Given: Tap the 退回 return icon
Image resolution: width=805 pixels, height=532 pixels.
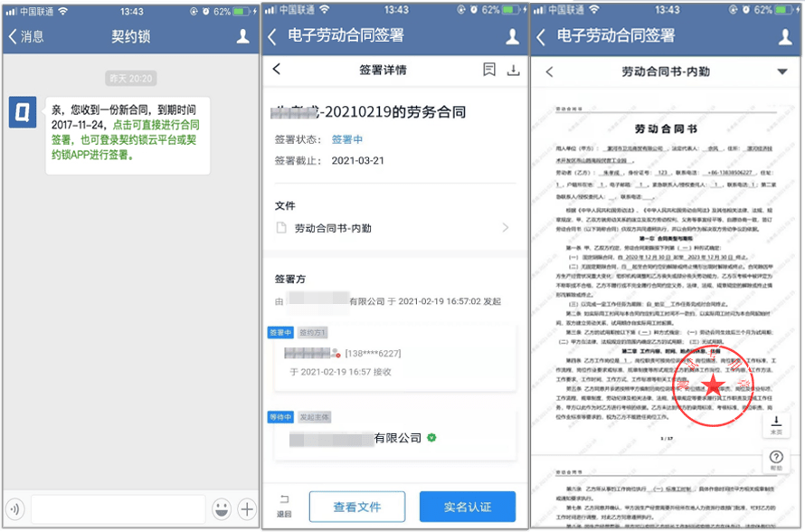Looking at the screenshot, I should [x=284, y=506].
